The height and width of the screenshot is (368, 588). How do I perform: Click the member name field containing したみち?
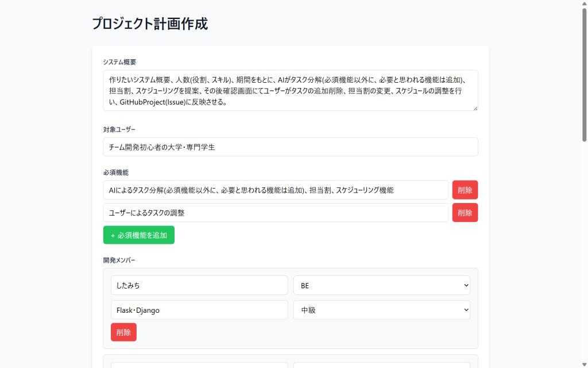(x=199, y=285)
